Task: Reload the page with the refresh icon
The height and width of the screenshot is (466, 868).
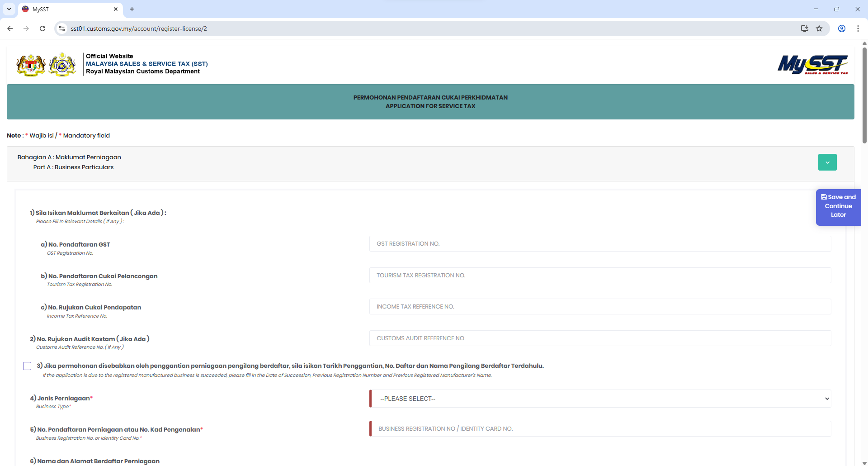Action: [42, 29]
